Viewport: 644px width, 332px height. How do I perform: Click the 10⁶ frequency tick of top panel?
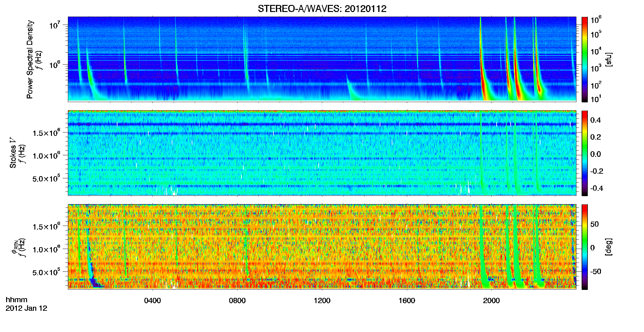pyautogui.click(x=54, y=65)
